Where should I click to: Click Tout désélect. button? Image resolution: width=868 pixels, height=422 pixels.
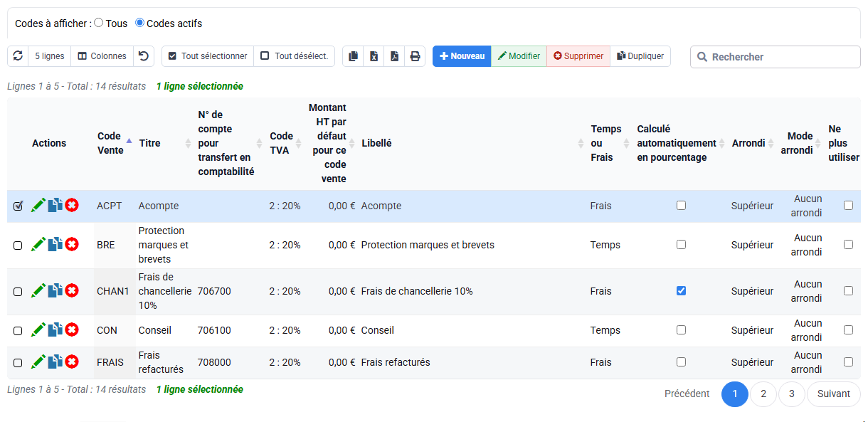coord(294,56)
